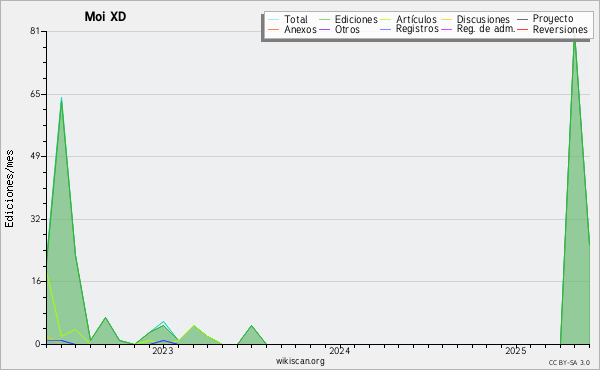600x370 pixels.
Task: Click the green Ediciones legend line swatch
Action: 324,19
